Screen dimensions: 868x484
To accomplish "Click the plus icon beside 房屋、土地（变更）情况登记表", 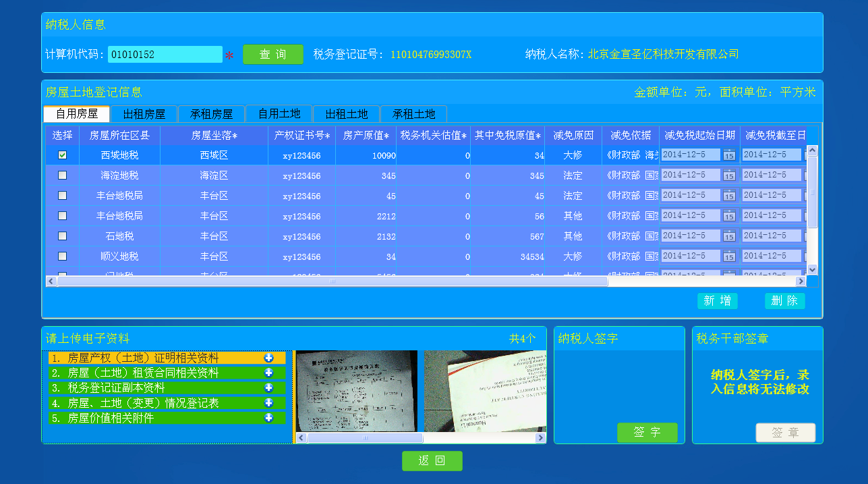I will [268, 402].
